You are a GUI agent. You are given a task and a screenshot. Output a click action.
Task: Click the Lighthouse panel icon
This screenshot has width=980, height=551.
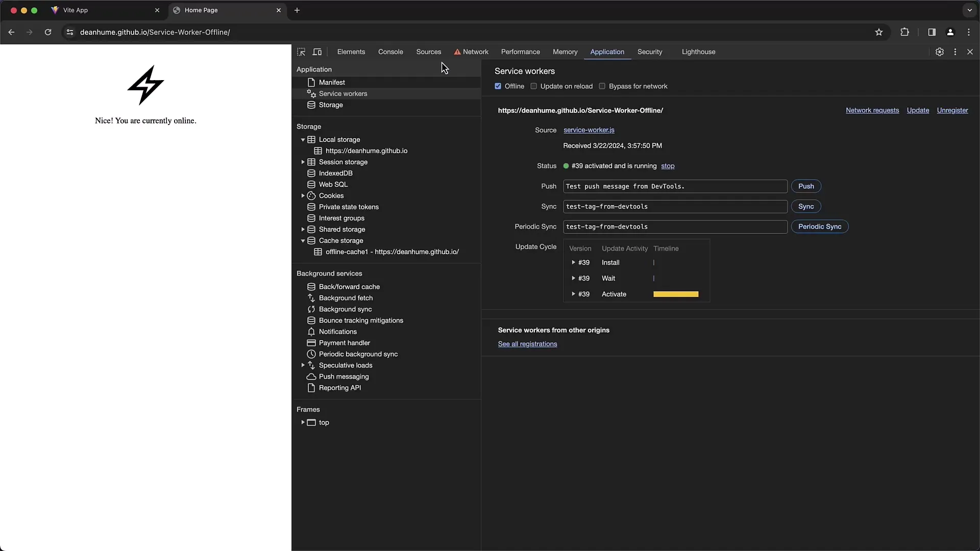point(699,52)
